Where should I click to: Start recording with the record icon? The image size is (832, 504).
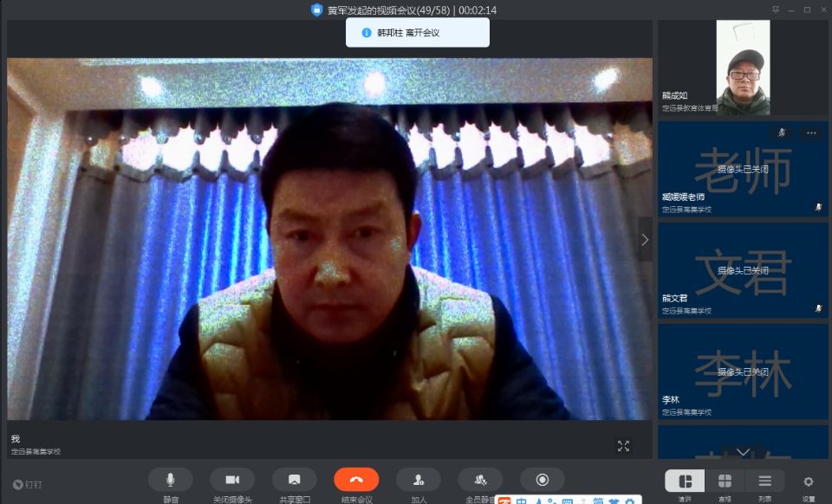point(543,480)
